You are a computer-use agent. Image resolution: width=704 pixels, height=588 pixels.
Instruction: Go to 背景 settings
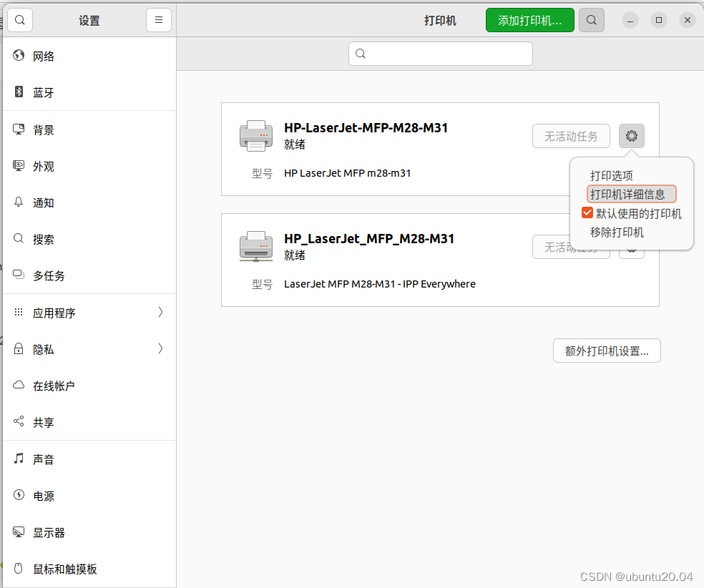89,129
